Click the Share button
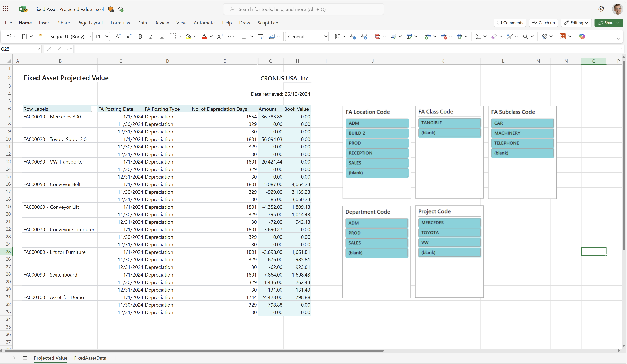 coord(609,23)
